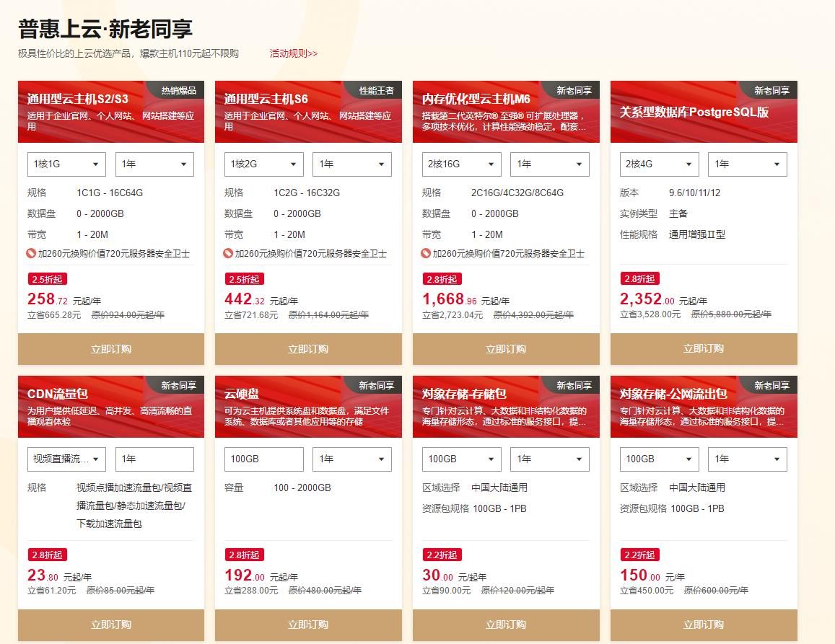Click 2.5折起 badge on S2/S3 card

point(47,279)
